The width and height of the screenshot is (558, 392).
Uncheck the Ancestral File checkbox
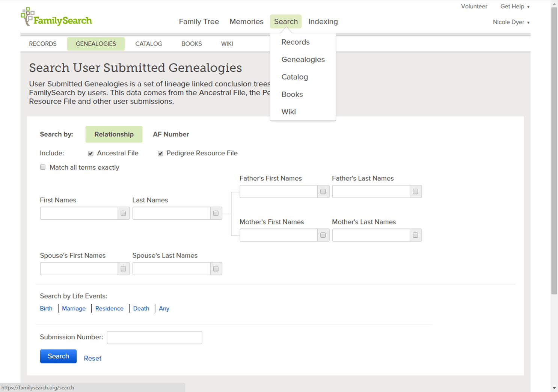[x=90, y=153]
